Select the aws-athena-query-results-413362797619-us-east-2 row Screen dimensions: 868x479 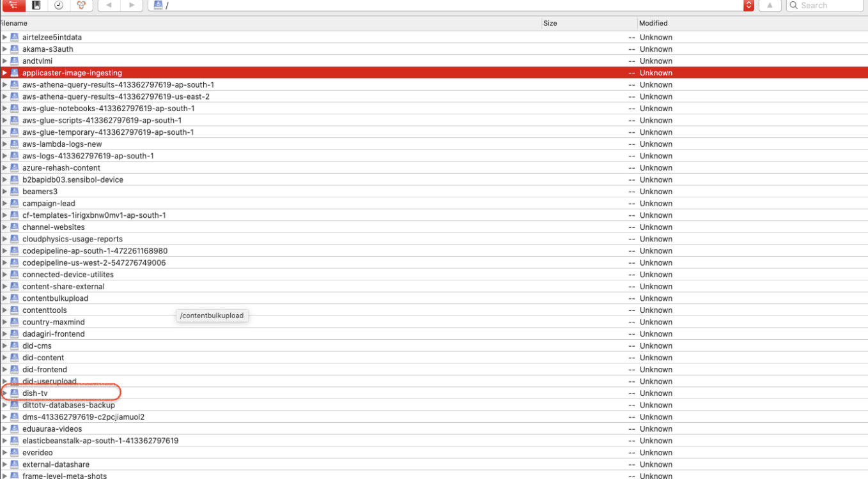coord(434,96)
